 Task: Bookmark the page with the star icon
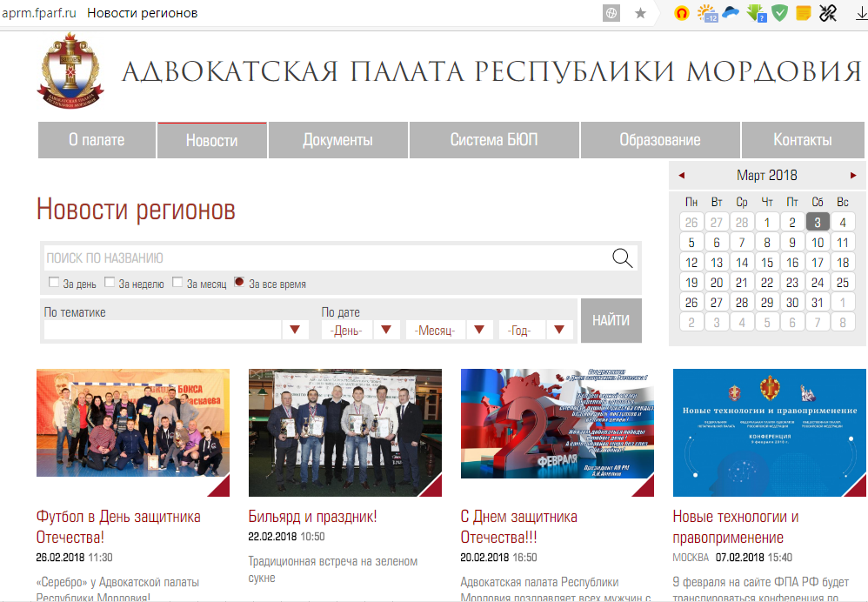[640, 13]
